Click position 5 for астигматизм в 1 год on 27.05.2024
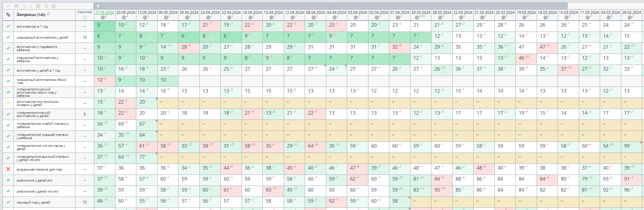Image resolution: width=644 pixels, height=210 pixels. pos(99,25)
